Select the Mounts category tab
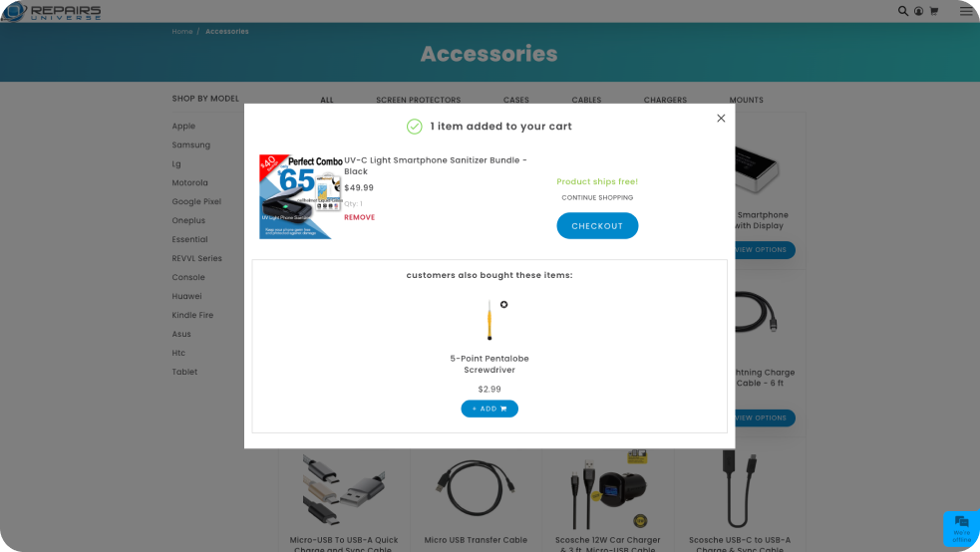980x552 pixels. pyautogui.click(x=746, y=100)
